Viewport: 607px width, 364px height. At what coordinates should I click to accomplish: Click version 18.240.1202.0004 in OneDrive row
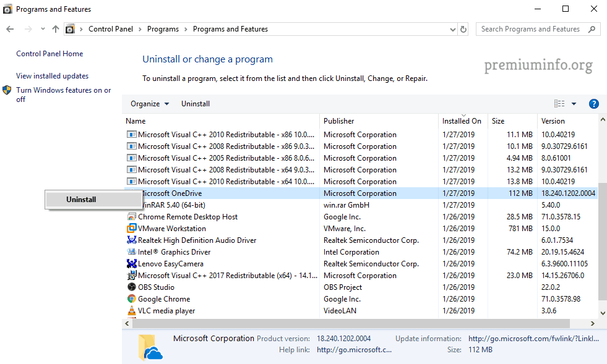(x=568, y=193)
